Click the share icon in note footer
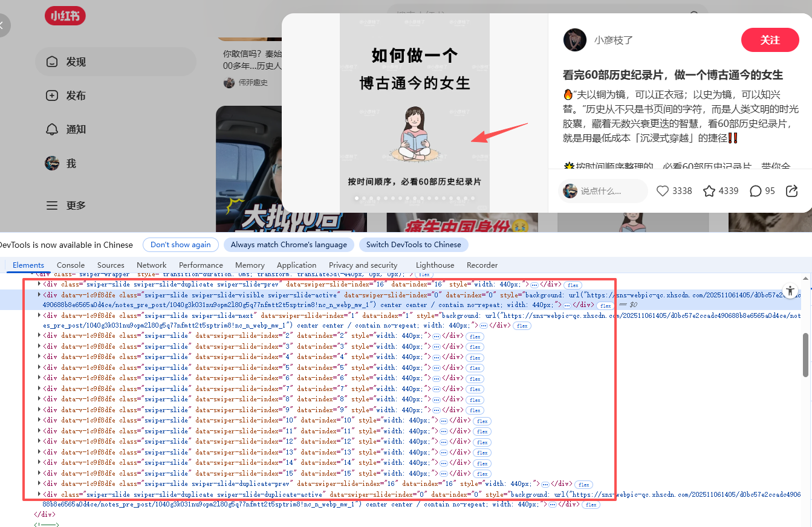 791,191
